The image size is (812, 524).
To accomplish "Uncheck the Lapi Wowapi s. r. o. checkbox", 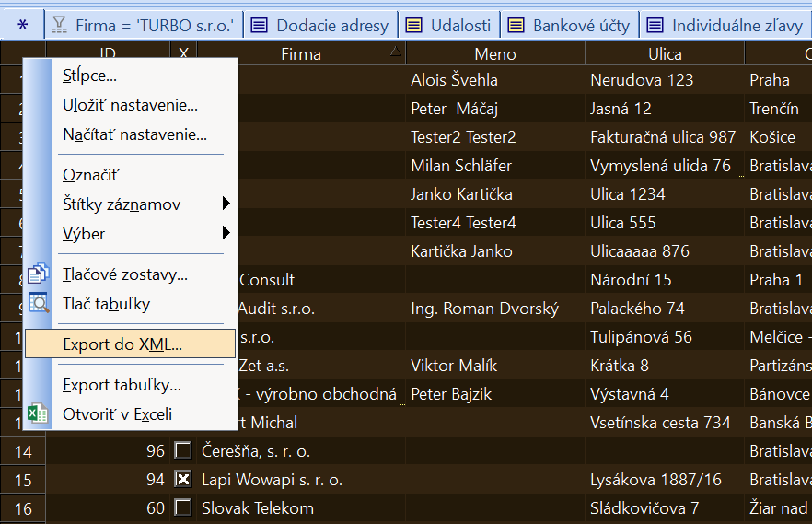I will click(x=183, y=480).
